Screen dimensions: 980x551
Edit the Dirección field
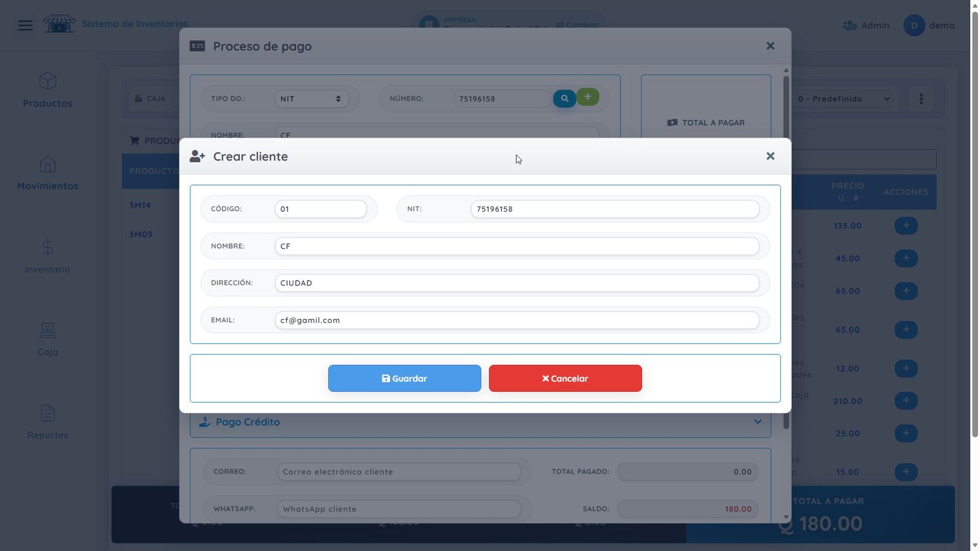click(517, 283)
